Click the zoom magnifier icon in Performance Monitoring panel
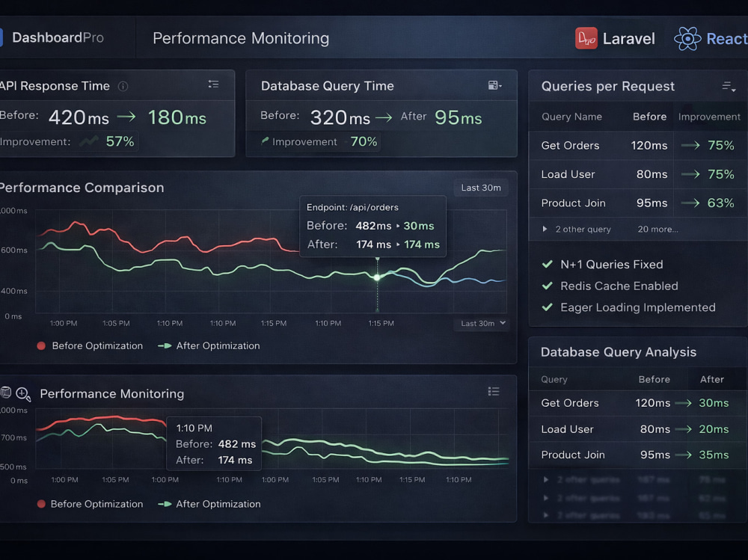 pyautogui.click(x=23, y=394)
